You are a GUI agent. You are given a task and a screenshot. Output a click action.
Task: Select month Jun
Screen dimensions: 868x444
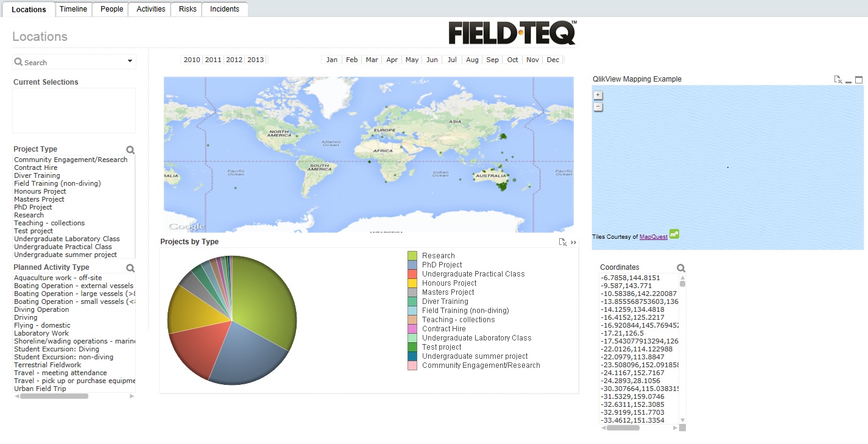coord(432,60)
